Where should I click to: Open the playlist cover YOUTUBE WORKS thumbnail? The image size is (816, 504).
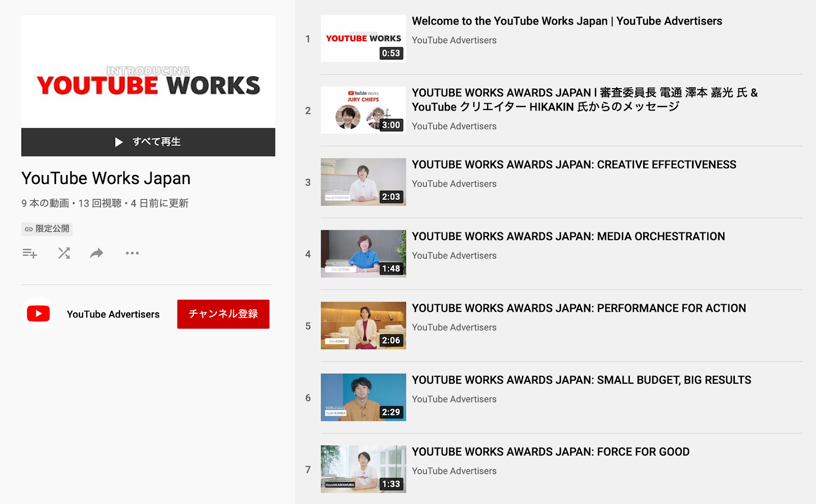point(148,71)
